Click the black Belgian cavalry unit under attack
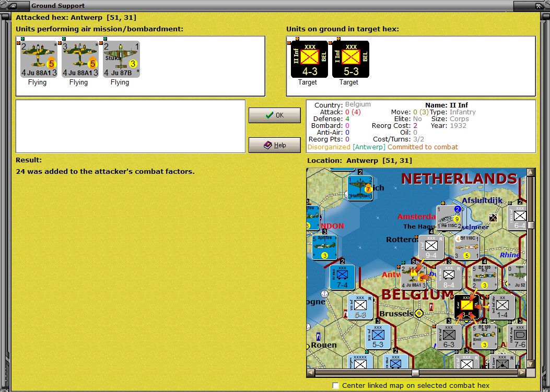Viewport: 550px width, 392px height. click(467, 307)
